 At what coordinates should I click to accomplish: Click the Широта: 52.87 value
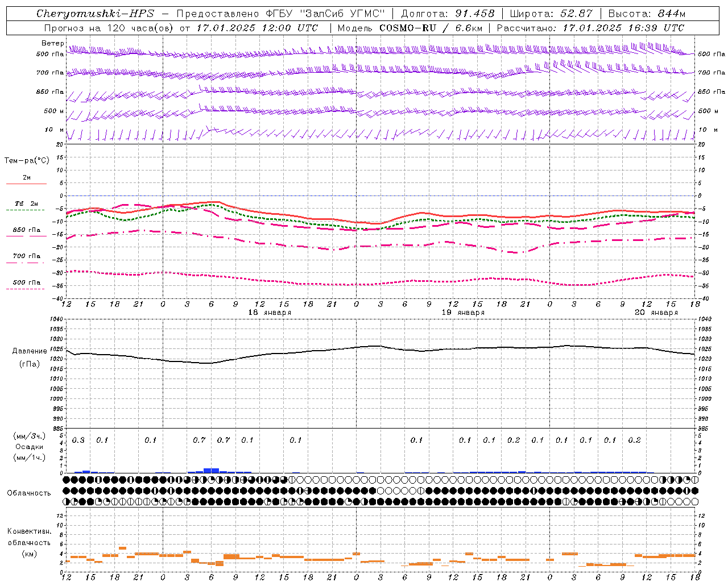tap(551, 14)
